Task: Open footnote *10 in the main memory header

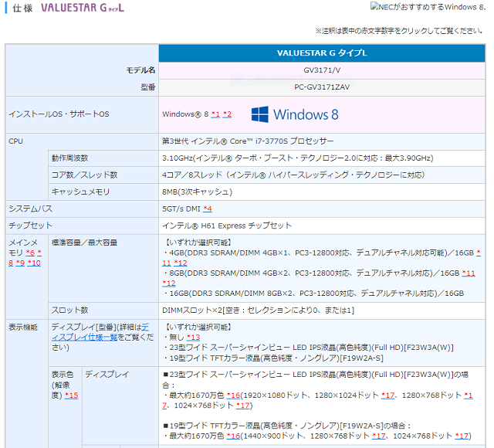Action: click(x=34, y=263)
